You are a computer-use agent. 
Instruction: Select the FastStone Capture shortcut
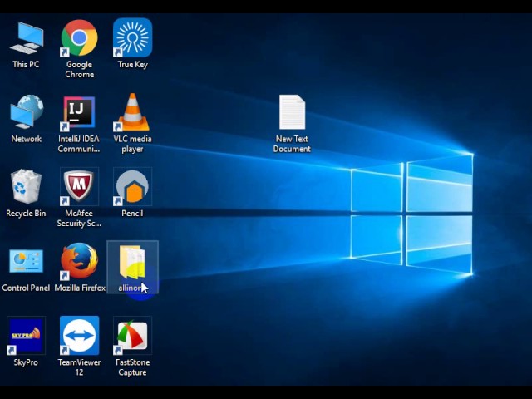point(132,335)
